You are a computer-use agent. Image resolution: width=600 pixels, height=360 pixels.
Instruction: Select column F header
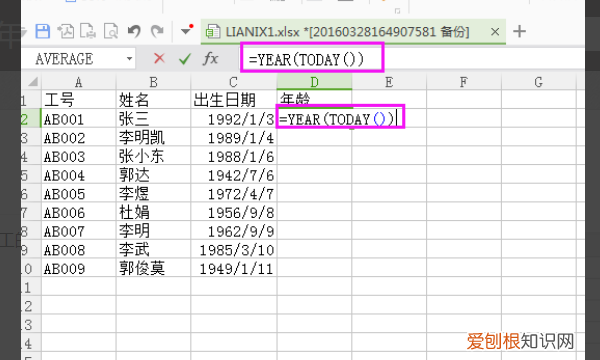[463, 82]
